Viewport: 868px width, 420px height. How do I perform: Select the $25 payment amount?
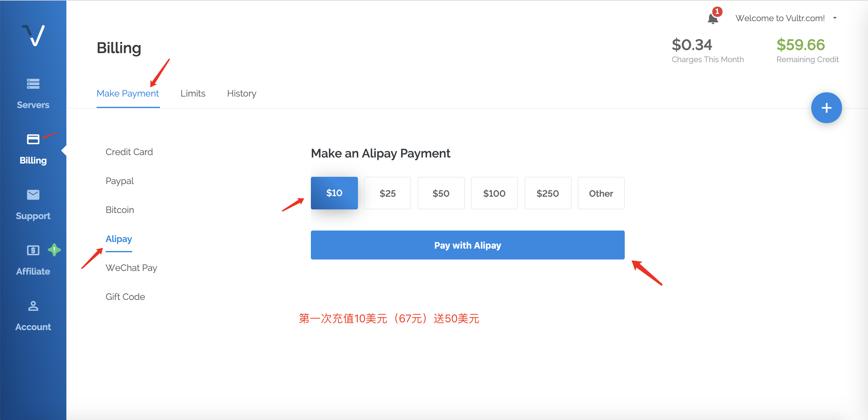387,193
